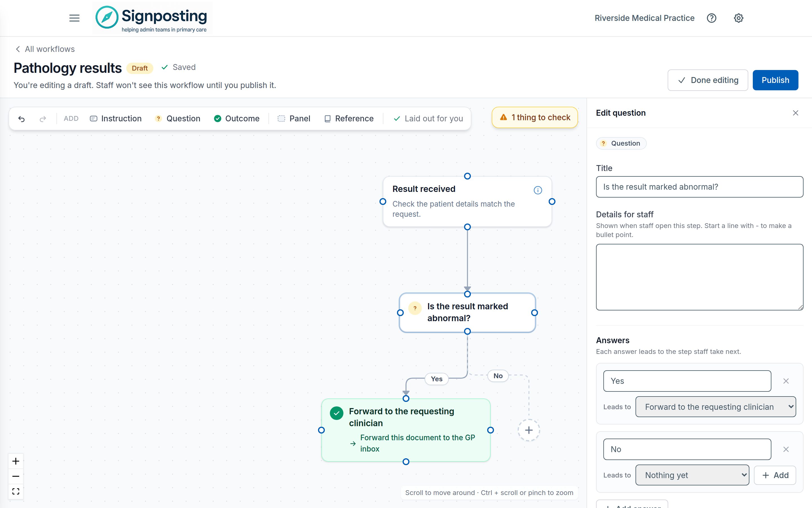Image resolution: width=812 pixels, height=508 pixels.
Task: Publish the workflow
Action: click(775, 80)
